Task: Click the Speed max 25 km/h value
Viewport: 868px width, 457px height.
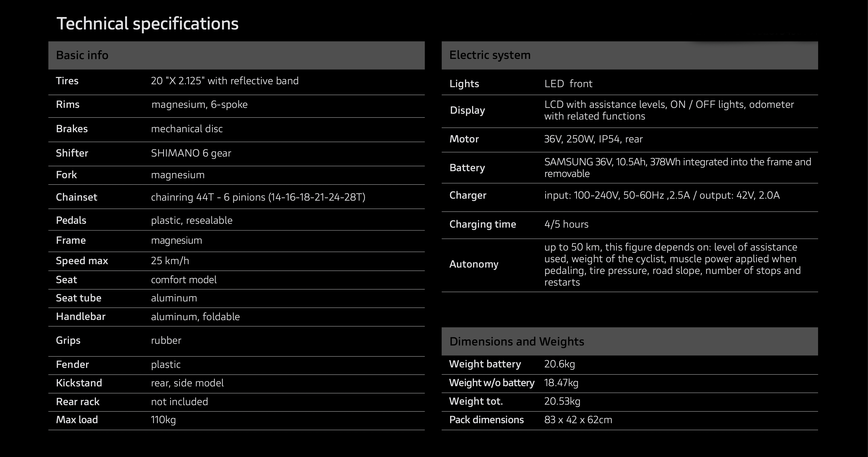Action: (170, 261)
